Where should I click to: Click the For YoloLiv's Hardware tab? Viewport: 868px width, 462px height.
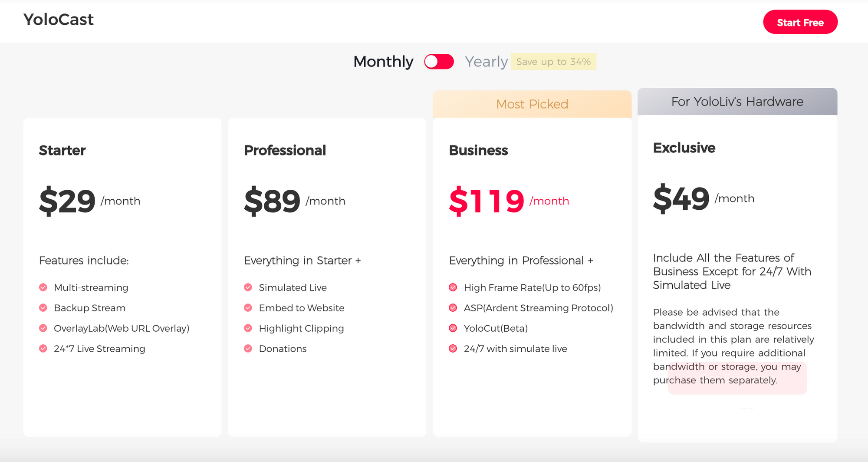[x=737, y=102]
